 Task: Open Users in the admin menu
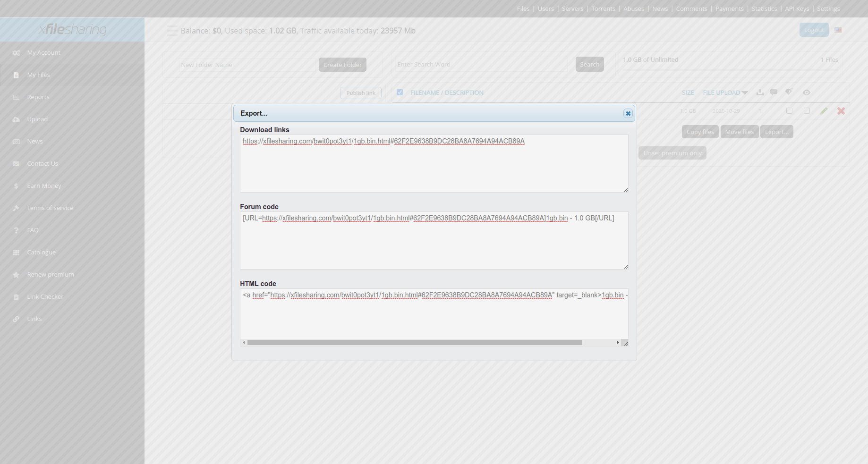pyautogui.click(x=546, y=9)
